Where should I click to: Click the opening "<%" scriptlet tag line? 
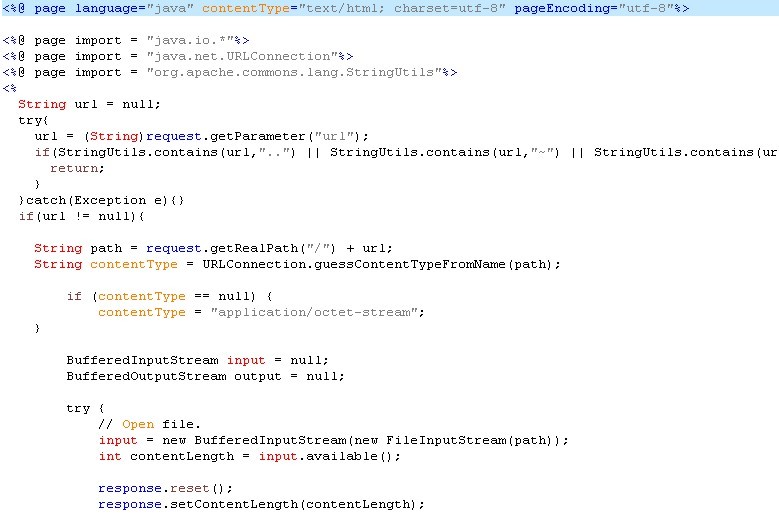coord(9,88)
